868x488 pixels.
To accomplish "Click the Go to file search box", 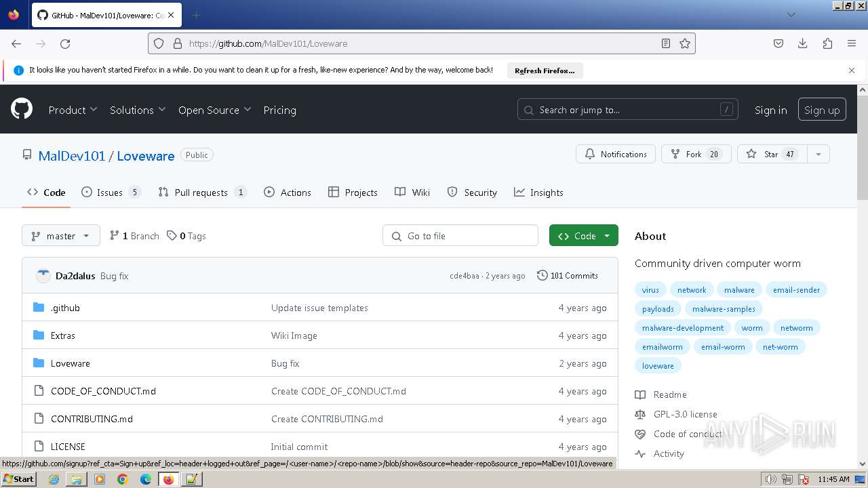I will (460, 236).
